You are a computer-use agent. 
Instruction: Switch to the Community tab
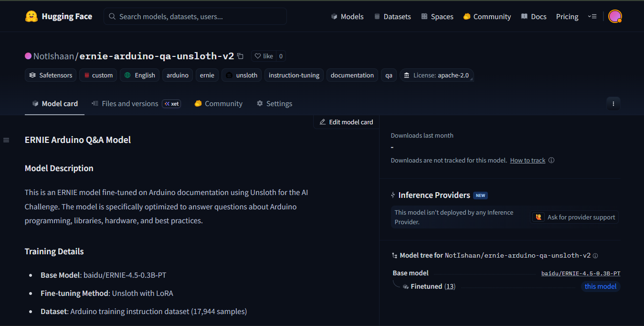tap(219, 103)
